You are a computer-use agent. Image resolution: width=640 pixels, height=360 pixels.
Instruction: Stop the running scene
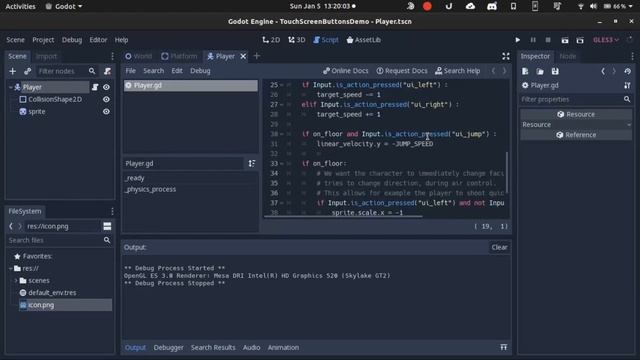coord(548,40)
